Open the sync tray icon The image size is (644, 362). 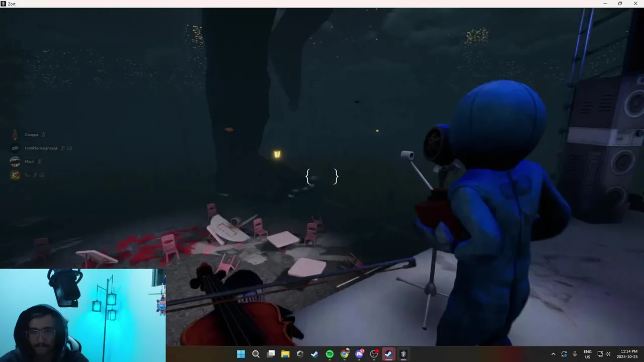pos(564,354)
